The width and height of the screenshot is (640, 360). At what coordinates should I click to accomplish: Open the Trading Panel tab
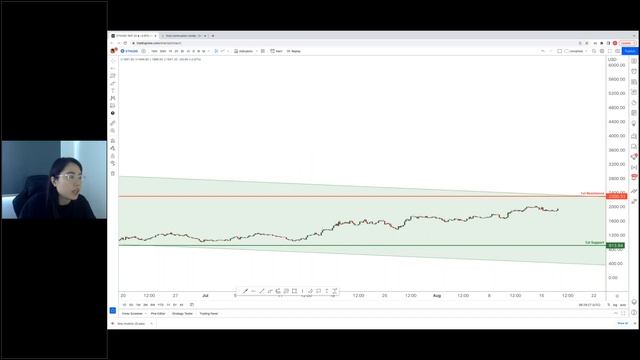[209, 313]
